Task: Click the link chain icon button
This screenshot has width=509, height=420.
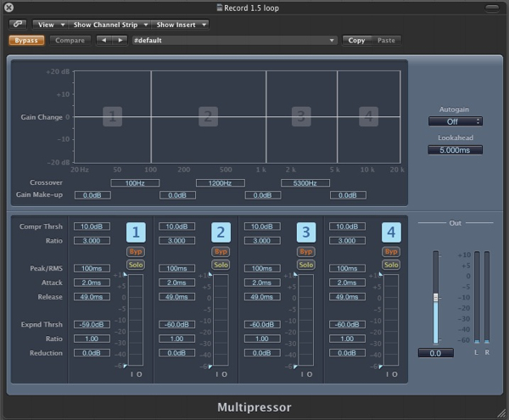Action: tap(18, 25)
